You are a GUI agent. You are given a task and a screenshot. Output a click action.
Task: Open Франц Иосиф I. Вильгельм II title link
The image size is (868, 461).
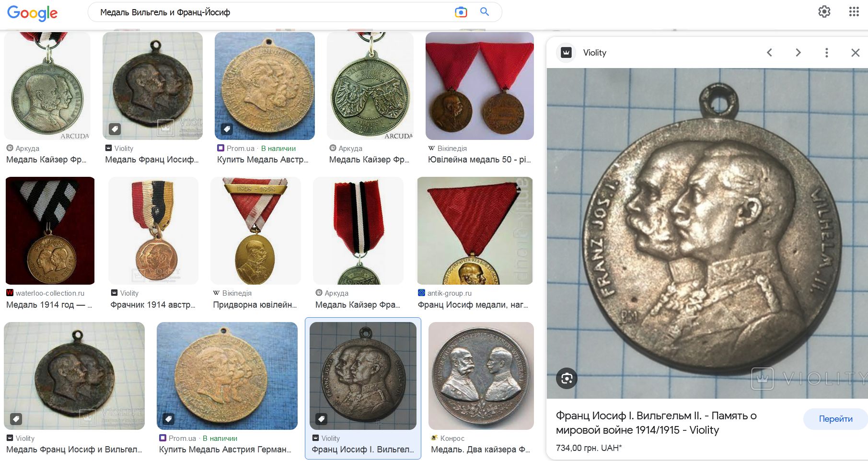coord(656,423)
